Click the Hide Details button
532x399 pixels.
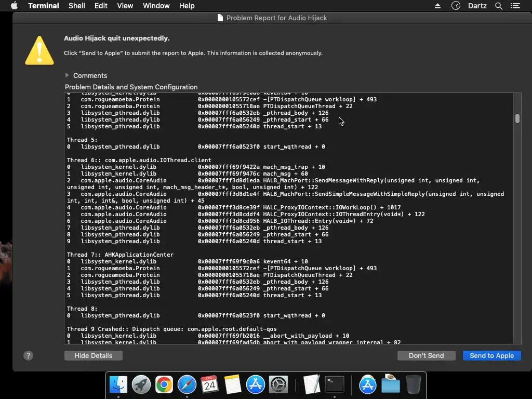(94, 355)
